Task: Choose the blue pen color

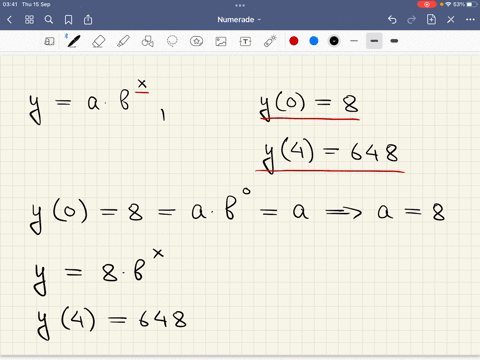Action: (x=314, y=41)
